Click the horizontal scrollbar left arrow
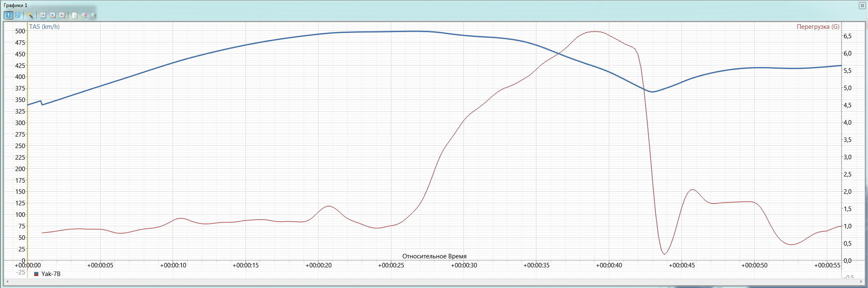The height and width of the screenshot is (288, 868). (7, 282)
